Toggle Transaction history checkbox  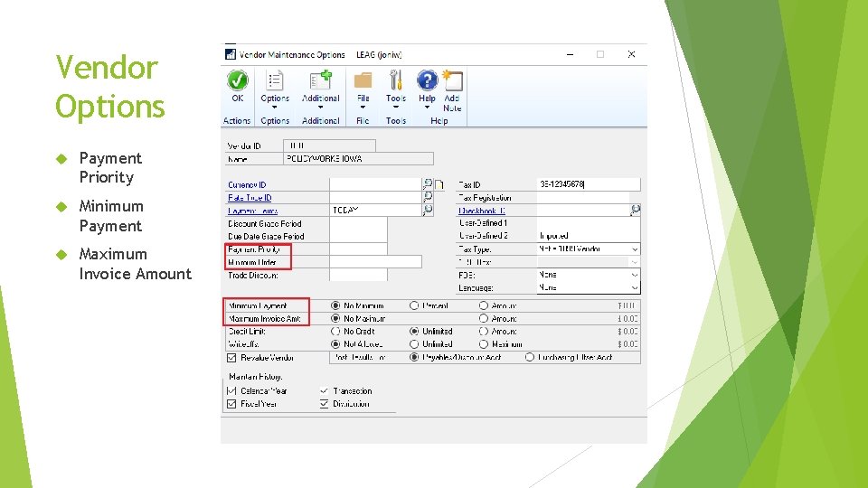(x=325, y=390)
